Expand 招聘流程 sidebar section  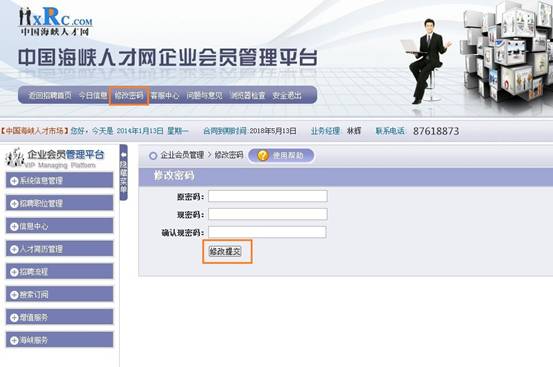click(60, 272)
